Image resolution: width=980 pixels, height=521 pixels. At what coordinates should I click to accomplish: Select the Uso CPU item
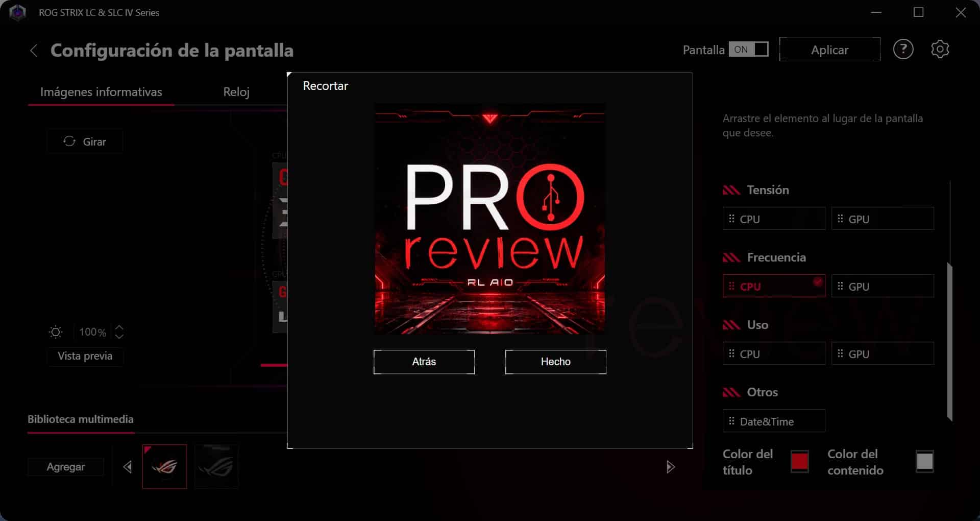click(774, 353)
